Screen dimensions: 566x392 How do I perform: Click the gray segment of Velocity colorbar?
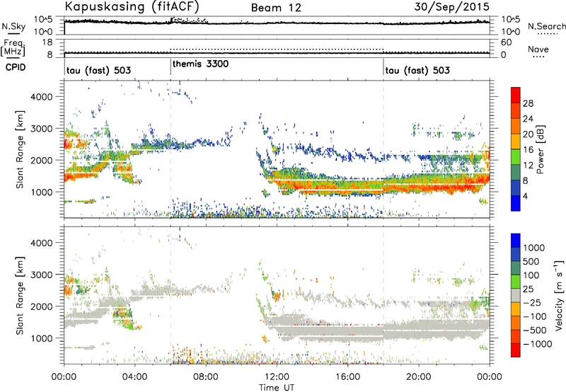tap(516, 295)
